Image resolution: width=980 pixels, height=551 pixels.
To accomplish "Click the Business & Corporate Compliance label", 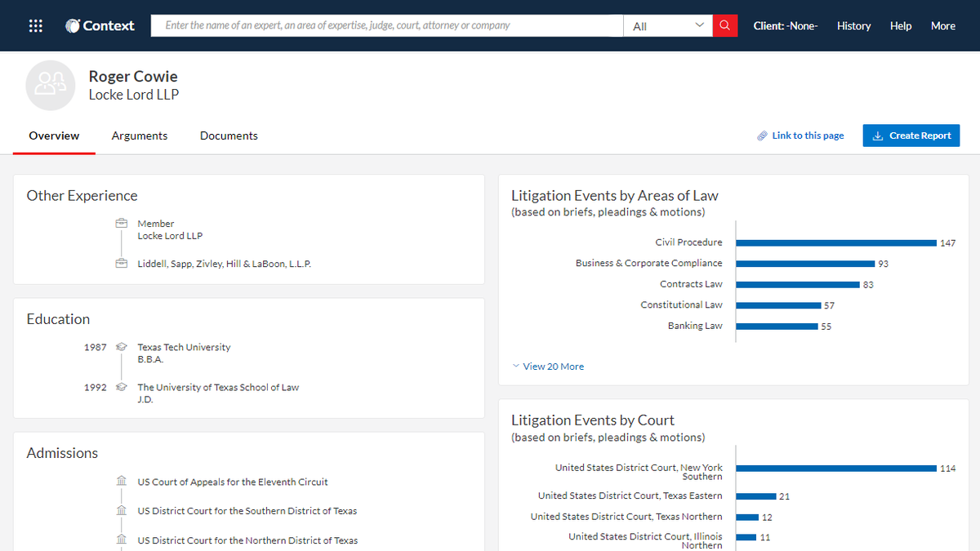I will [x=649, y=263].
